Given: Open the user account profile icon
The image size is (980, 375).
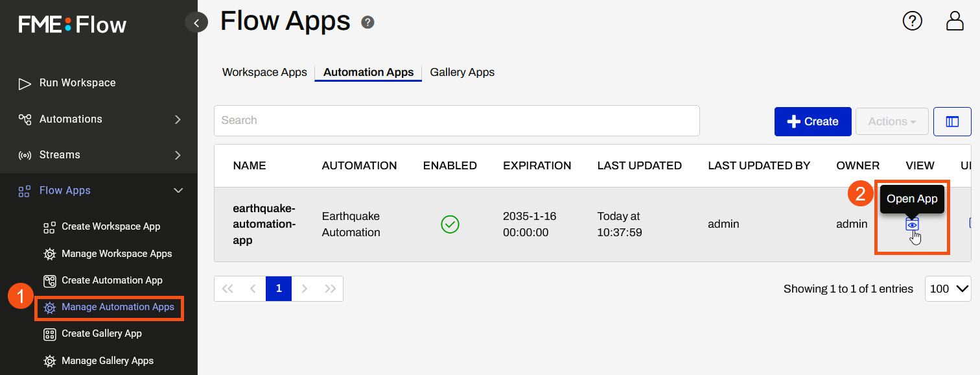Looking at the screenshot, I should [955, 21].
